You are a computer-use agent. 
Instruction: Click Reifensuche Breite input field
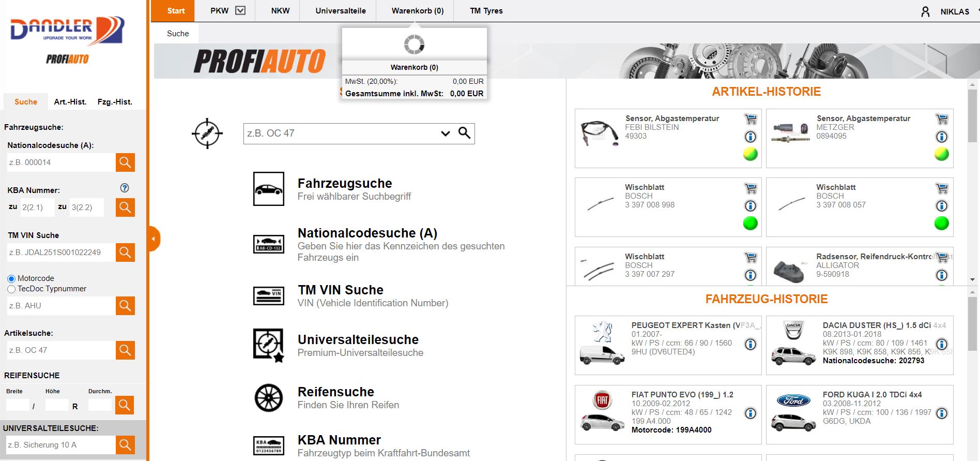click(x=18, y=405)
